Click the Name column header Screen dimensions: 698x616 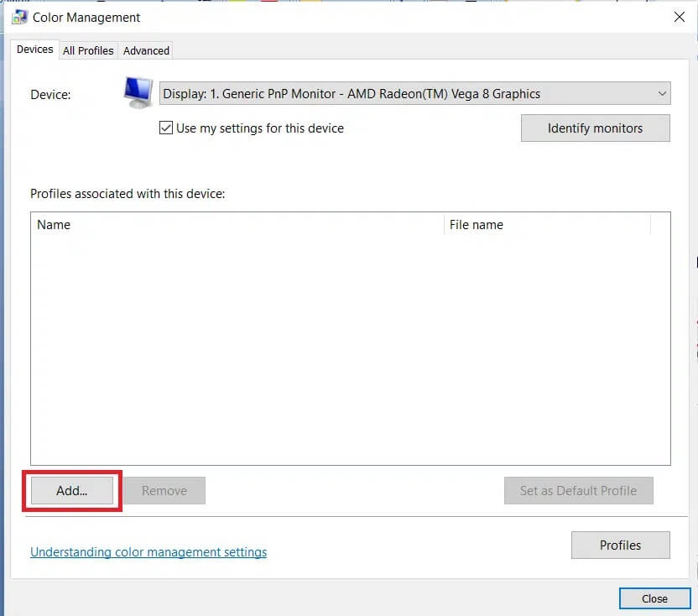point(237,225)
